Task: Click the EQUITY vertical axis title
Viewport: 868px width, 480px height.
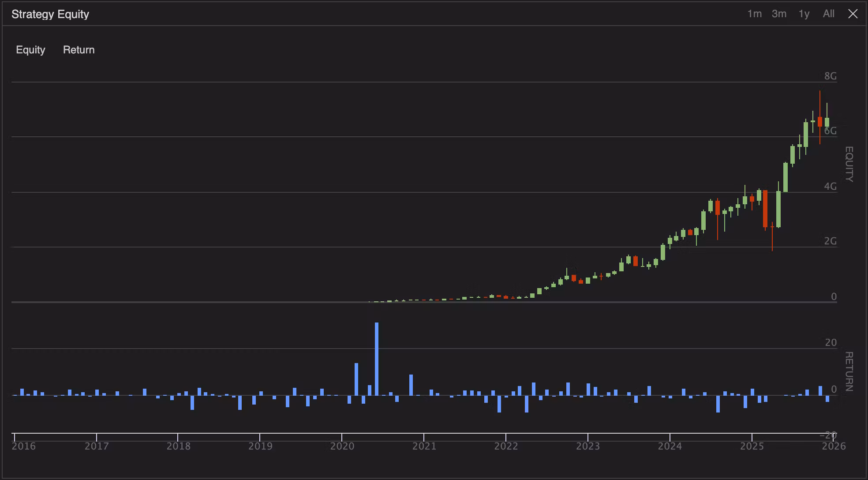Action: coord(849,164)
